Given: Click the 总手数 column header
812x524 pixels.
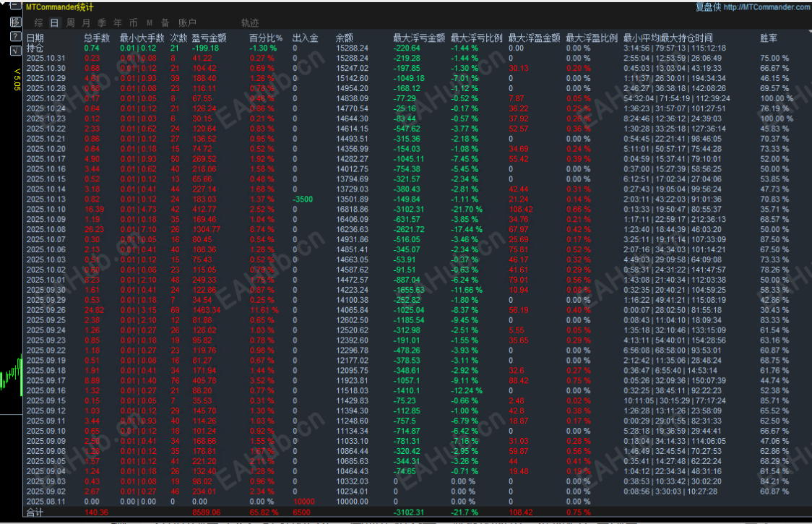Looking at the screenshot, I should 97,38.
